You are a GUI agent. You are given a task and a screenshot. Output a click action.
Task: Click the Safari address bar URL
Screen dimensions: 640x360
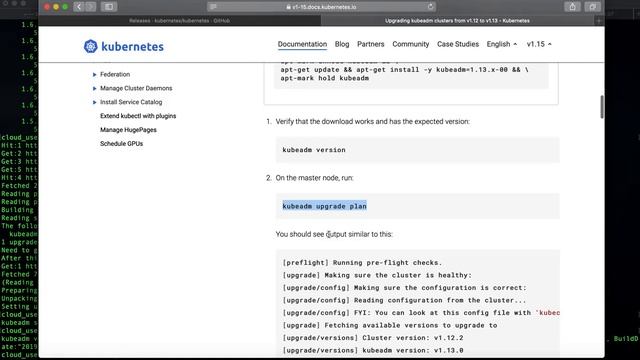click(321, 7)
